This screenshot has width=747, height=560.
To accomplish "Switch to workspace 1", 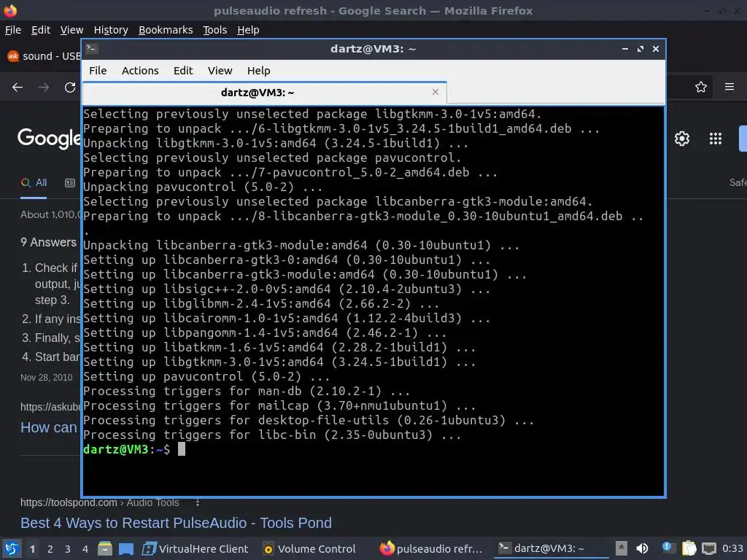I will tap(32, 549).
